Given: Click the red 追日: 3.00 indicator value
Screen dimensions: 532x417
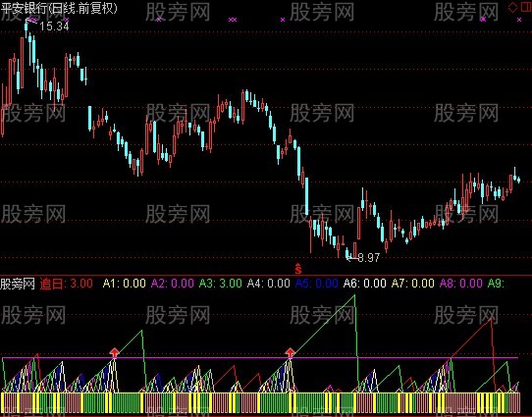Looking at the screenshot, I should click(x=67, y=284).
